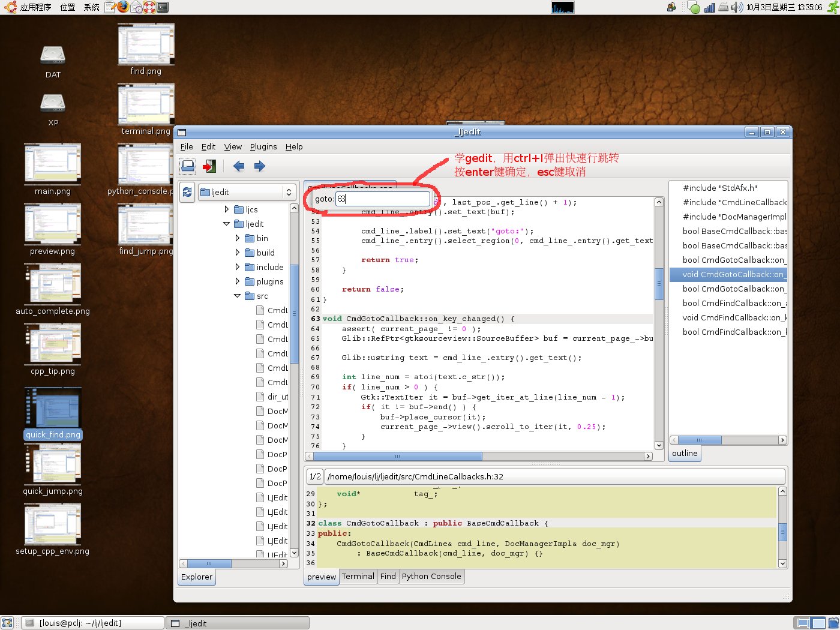This screenshot has width=840, height=630.
Task: Open the Help menu
Action: 294,146
